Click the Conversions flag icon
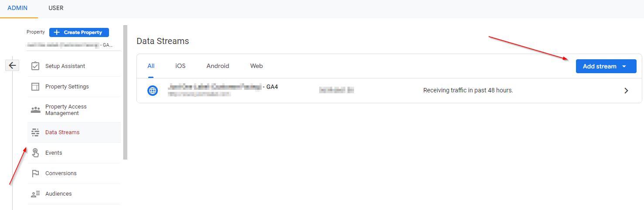Screen dimensions: 644x210 point(35,173)
